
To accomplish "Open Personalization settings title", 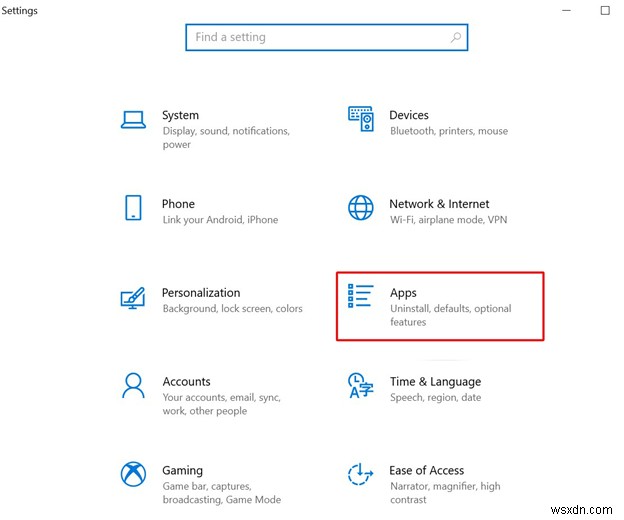I will (x=201, y=293).
